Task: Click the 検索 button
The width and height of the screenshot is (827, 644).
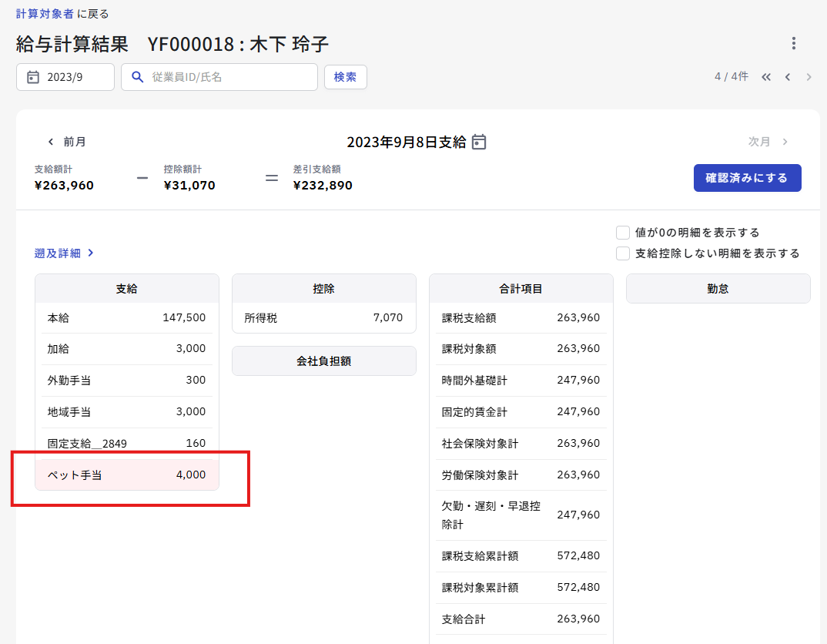Action: [x=345, y=77]
